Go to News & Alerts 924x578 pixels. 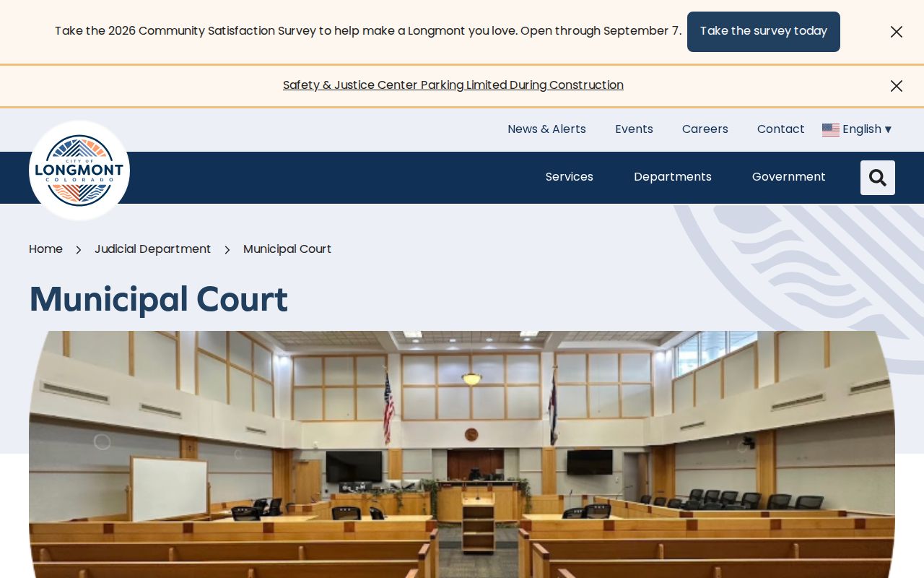[x=546, y=129]
